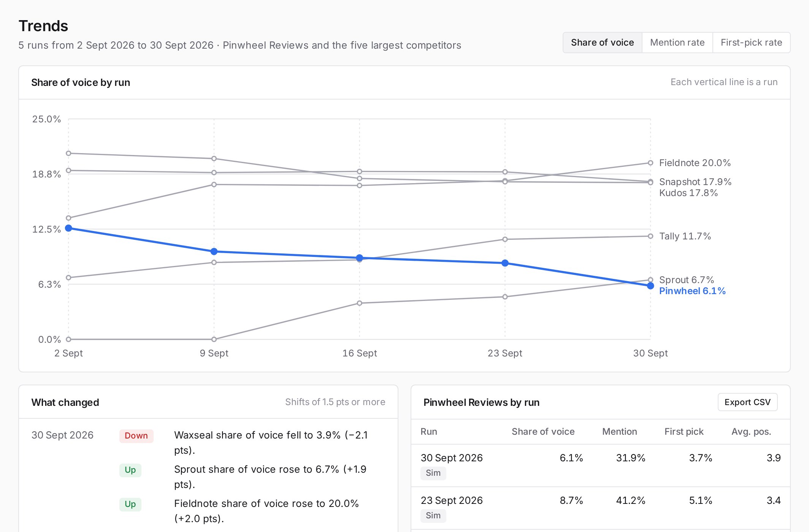The width and height of the screenshot is (809, 532).
Task: Open the First-pick rate tab
Action: tap(751, 43)
